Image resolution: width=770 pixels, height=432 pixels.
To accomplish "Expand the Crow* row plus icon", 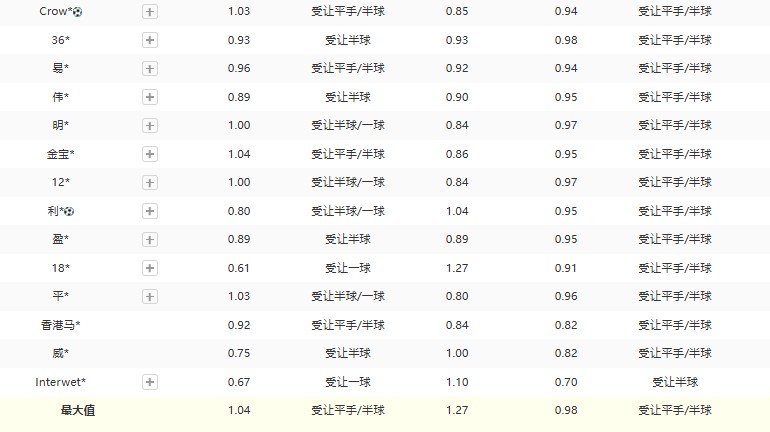I will pos(150,12).
